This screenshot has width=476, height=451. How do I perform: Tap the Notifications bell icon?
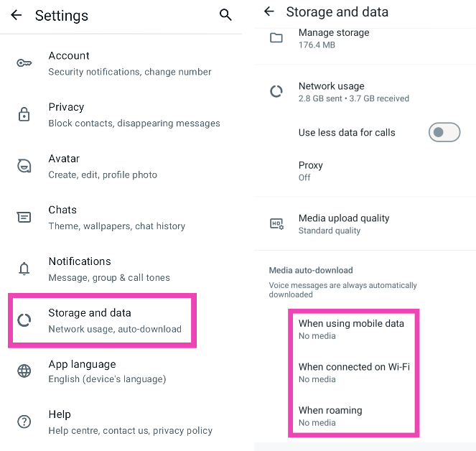[24, 269]
